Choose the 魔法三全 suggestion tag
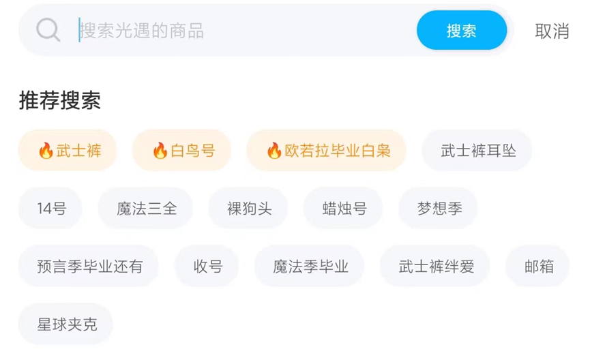Viewport: 590px width, 364px height. tap(146, 209)
